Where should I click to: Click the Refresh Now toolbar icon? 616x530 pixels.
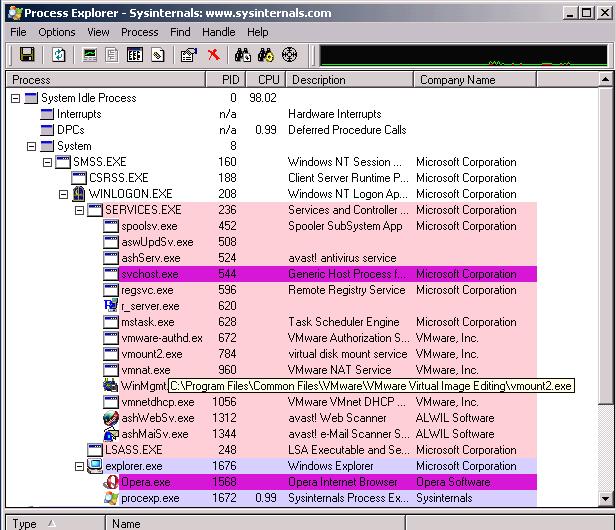pos(59,55)
